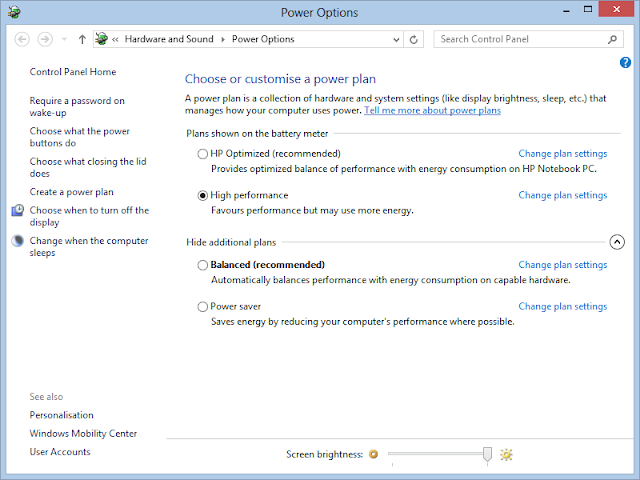640x480 pixels.
Task: Open Personalisation under See also
Action: point(61,415)
